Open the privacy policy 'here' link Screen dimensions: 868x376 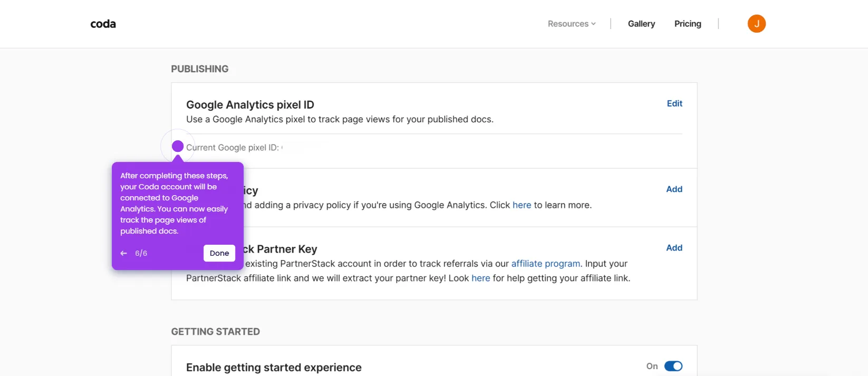click(522, 205)
